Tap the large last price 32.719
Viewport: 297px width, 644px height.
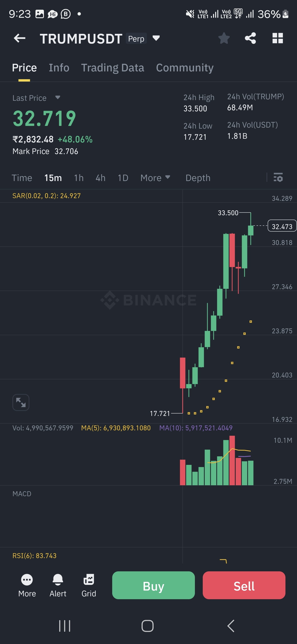click(44, 118)
